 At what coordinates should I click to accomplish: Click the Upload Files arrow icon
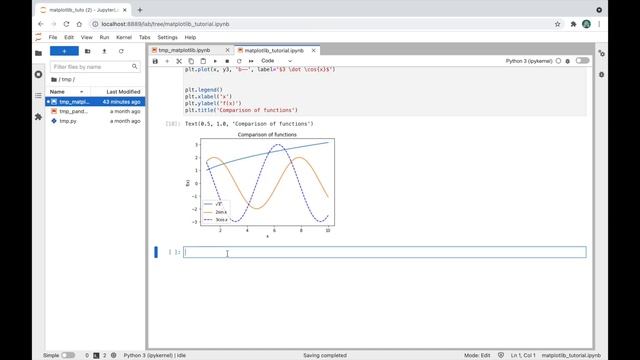(x=104, y=51)
